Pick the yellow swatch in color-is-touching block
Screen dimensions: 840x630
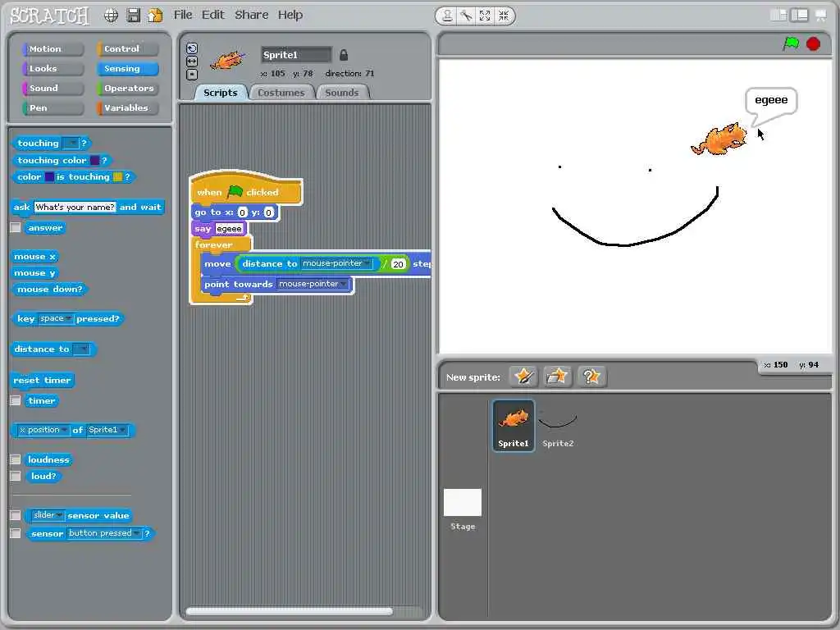117,177
